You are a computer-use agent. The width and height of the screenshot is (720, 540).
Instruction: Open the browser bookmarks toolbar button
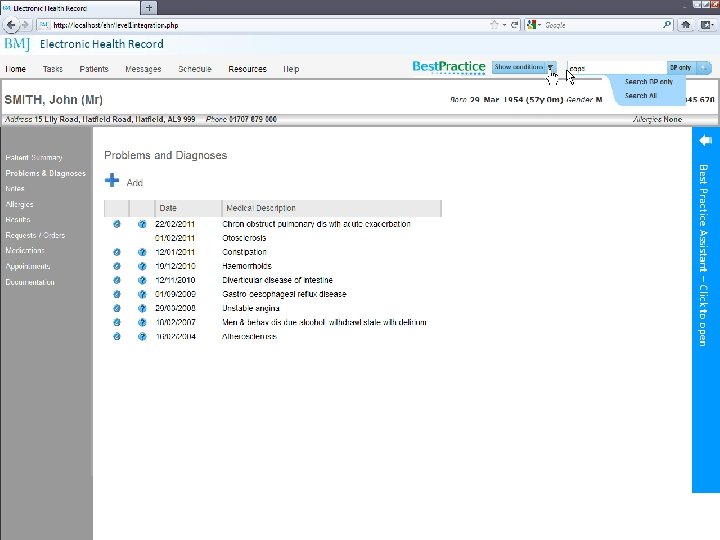pyautogui.click(x=707, y=25)
